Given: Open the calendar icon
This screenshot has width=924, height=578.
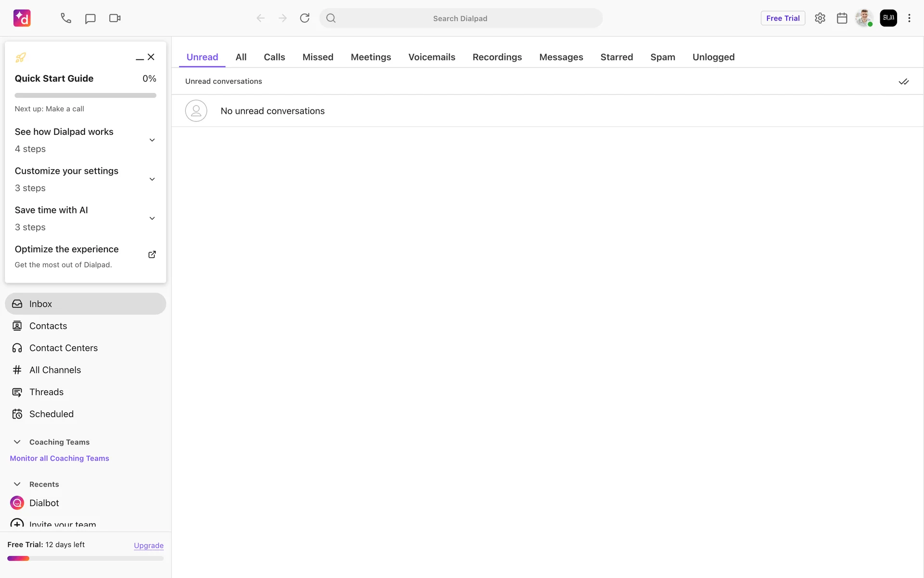Looking at the screenshot, I should (842, 18).
